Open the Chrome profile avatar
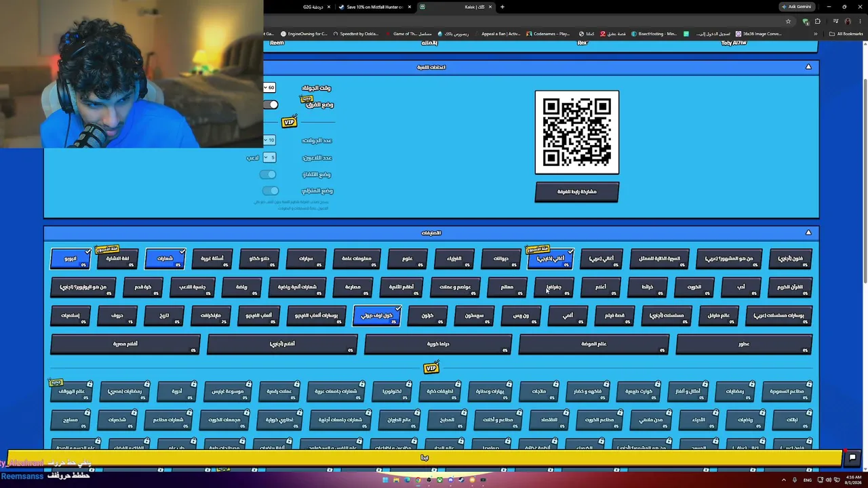The height and width of the screenshot is (488, 868). tap(848, 21)
